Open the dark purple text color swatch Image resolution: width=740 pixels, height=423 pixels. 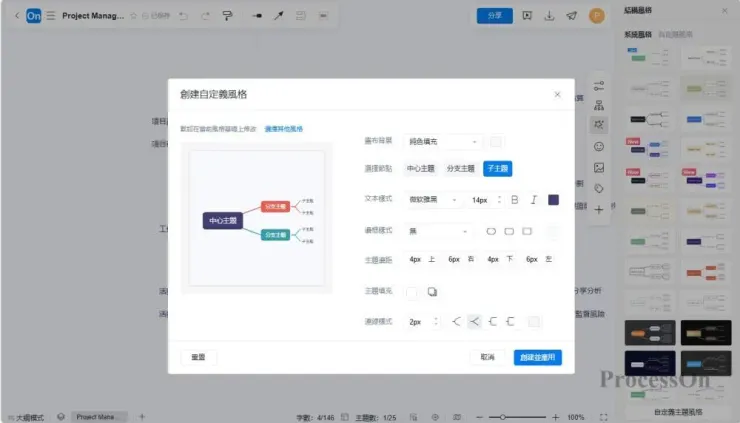point(553,200)
